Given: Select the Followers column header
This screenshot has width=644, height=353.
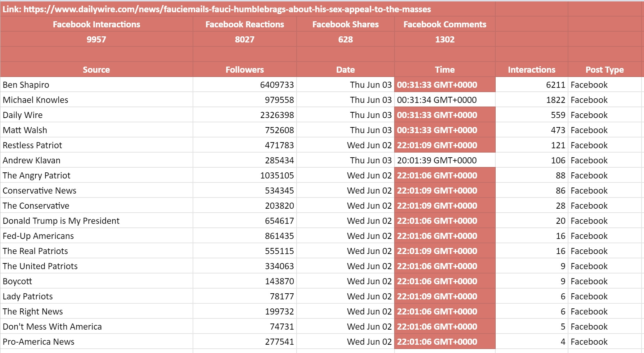Looking at the screenshot, I should (245, 69).
